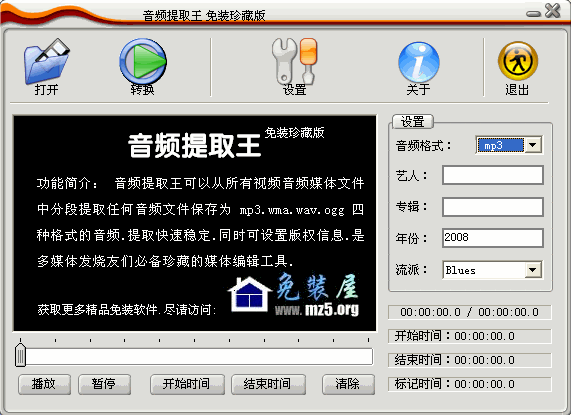571x415 pixels.
Task: Switch to the 设置 tab
Action: [x=413, y=122]
